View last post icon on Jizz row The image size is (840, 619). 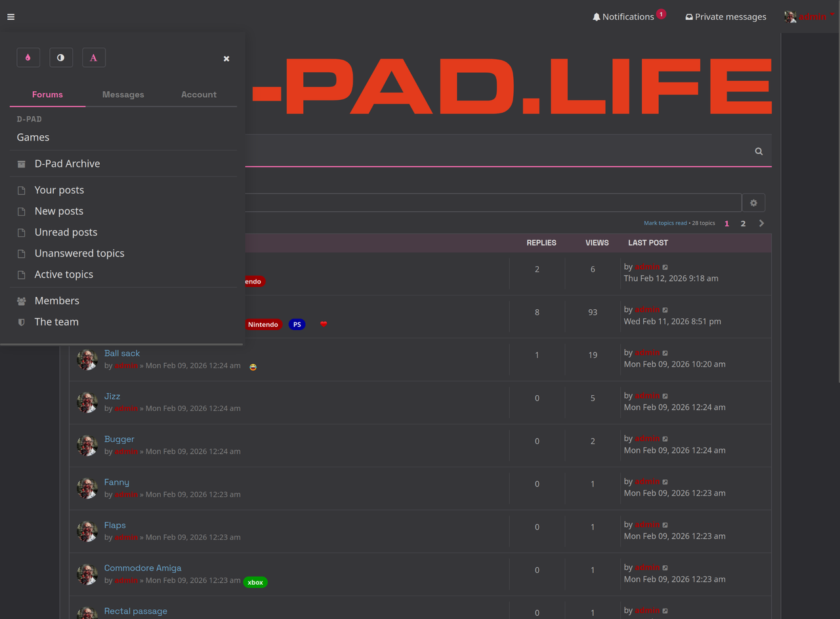click(x=665, y=396)
